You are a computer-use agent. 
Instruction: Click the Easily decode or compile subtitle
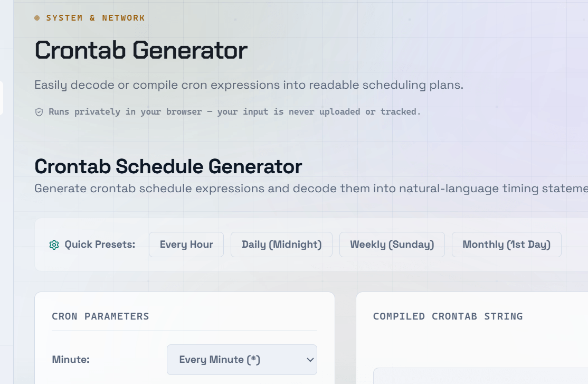(249, 85)
